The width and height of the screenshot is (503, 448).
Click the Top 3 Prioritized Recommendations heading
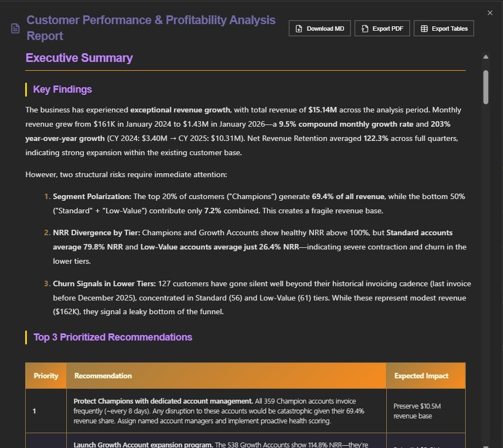point(112,337)
